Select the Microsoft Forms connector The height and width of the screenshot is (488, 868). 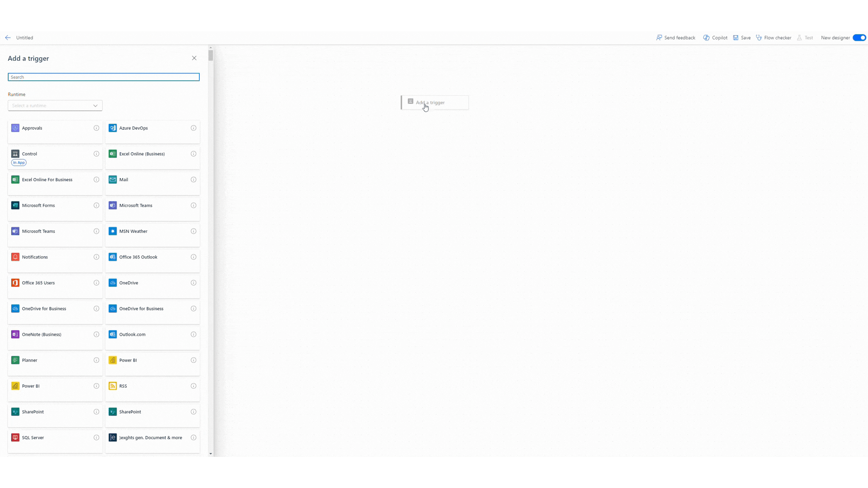click(x=55, y=209)
